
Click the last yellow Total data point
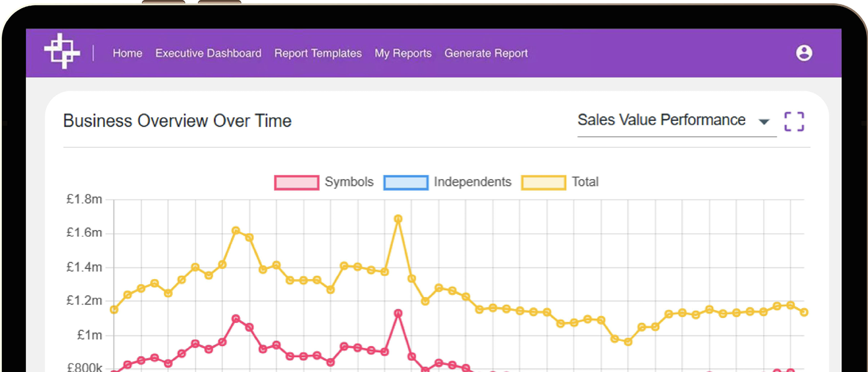click(804, 312)
